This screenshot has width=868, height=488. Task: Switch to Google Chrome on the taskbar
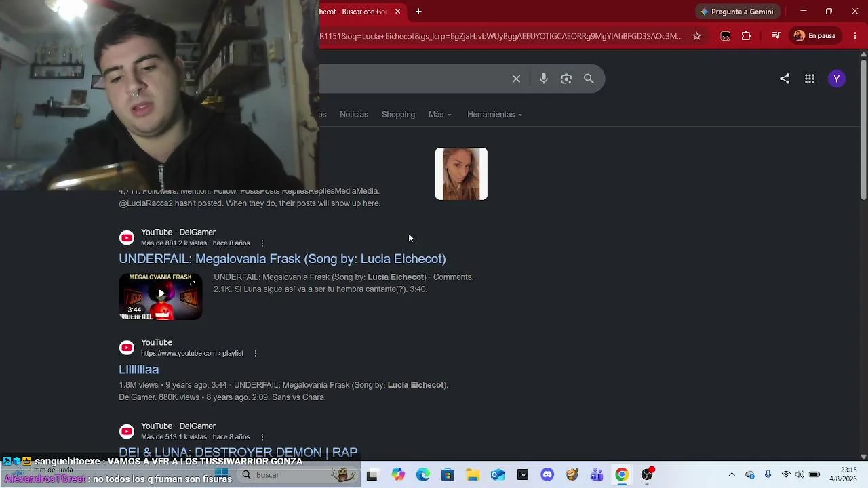(621, 475)
